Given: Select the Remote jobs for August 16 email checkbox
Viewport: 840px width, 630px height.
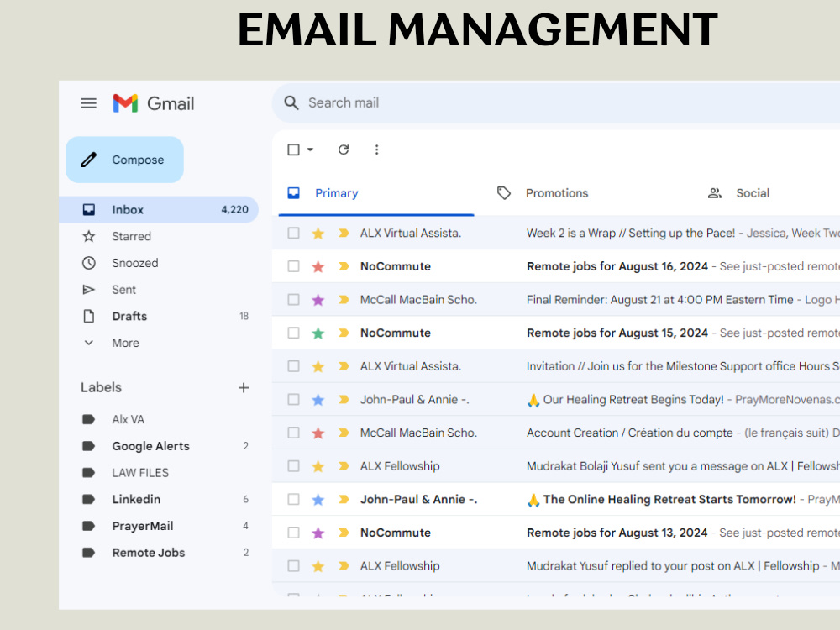Looking at the screenshot, I should click(293, 266).
